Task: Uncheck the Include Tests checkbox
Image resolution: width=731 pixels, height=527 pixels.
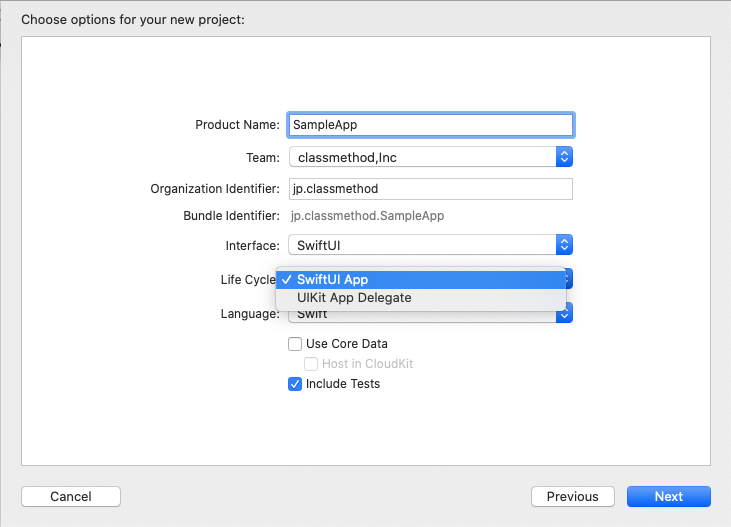Action: (295, 384)
